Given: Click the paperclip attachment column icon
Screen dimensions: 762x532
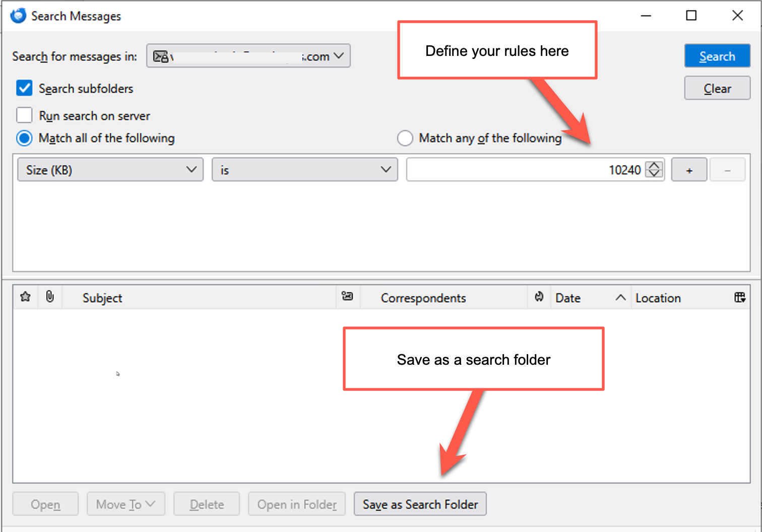Looking at the screenshot, I should 50,297.
